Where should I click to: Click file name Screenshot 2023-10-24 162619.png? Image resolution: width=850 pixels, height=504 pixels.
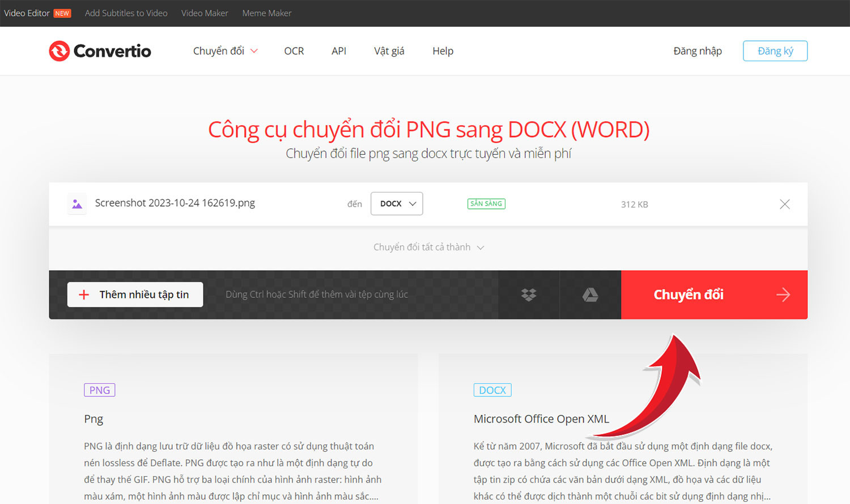(175, 203)
